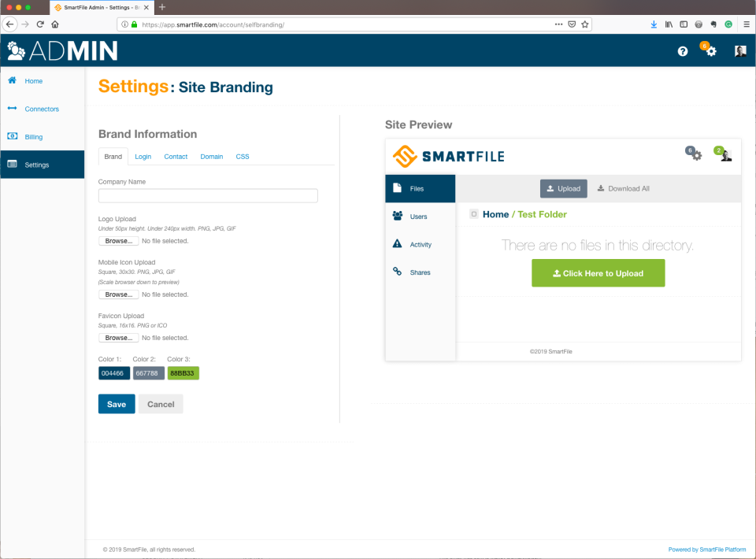Click inside the Company Name field
The image size is (756, 559).
[208, 194]
